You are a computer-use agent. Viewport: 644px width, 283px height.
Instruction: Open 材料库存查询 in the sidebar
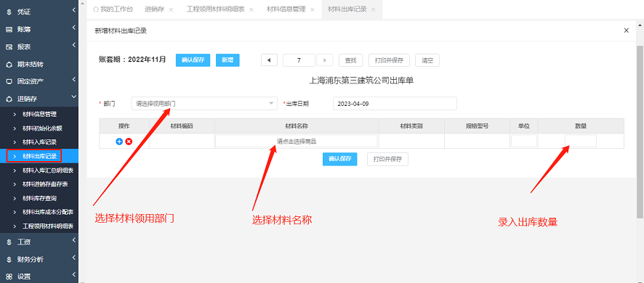point(39,198)
